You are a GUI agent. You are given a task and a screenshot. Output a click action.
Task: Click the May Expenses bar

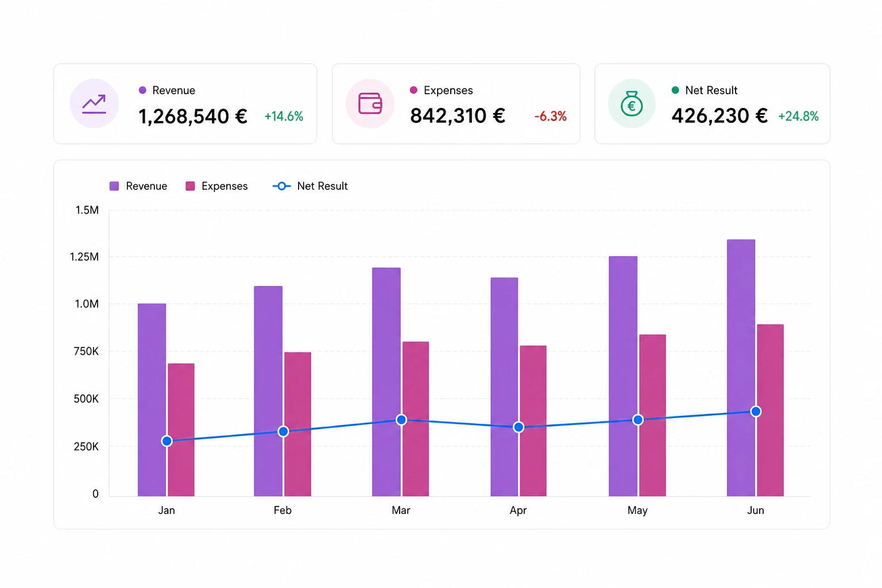pos(652,415)
